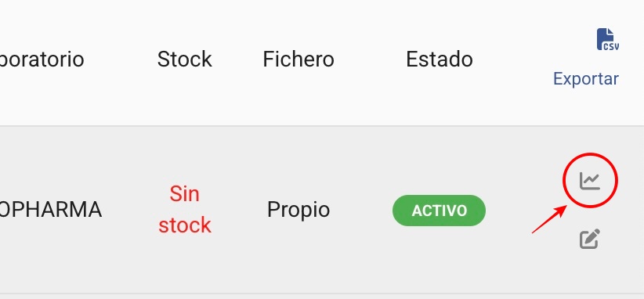
Task: Select the Propio cell in the Fichero column
Action: [x=298, y=210]
